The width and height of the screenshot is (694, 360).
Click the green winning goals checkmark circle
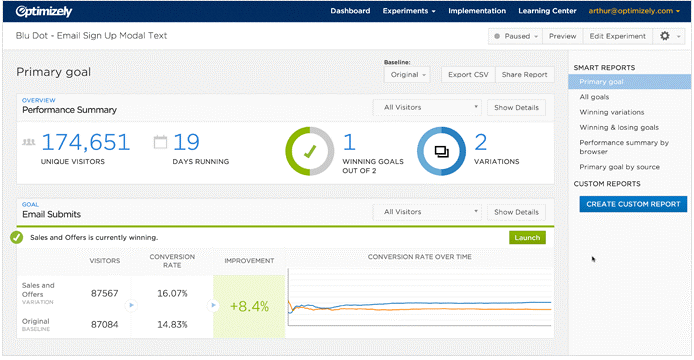pyautogui.click(x=309, y=151)
